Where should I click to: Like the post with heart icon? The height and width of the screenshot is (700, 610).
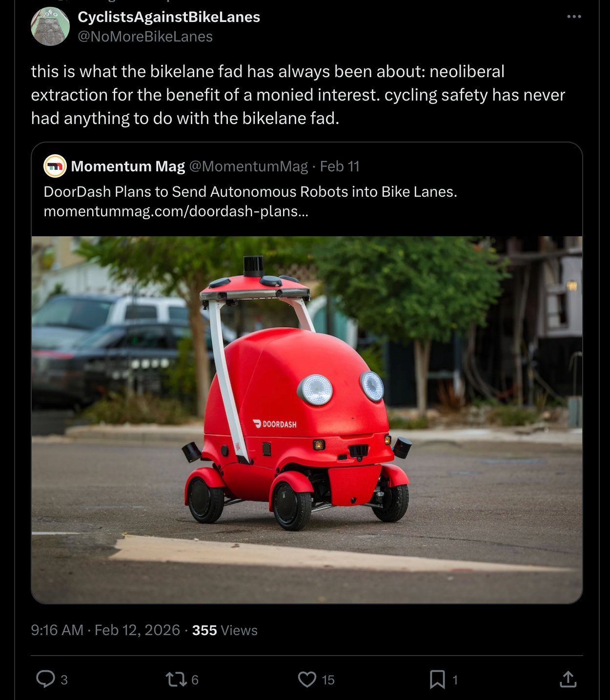click(x=307, y=679)
